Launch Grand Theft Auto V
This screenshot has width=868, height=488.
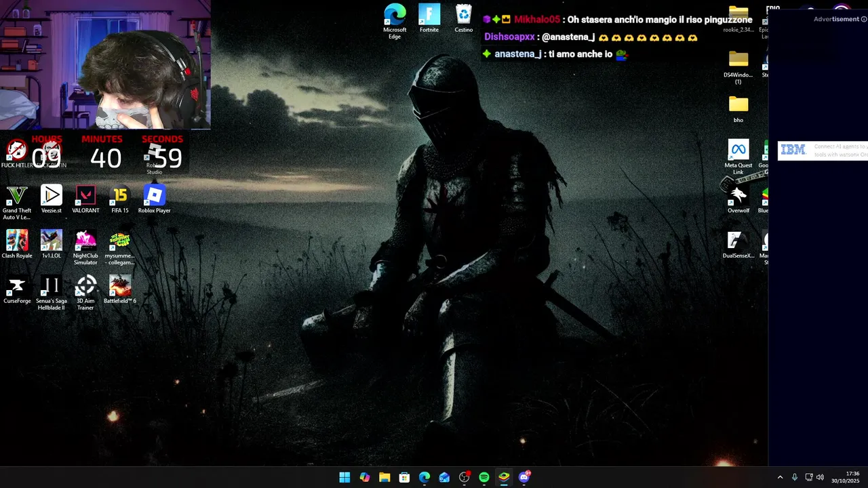(17, 202)
